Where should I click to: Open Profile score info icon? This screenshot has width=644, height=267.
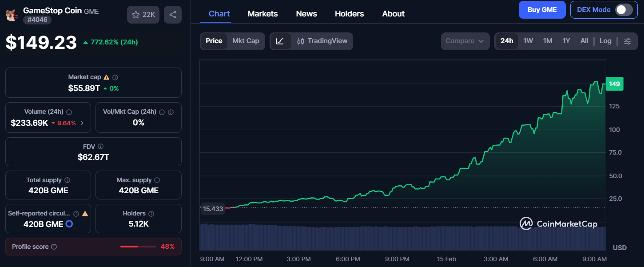point(54,247)
